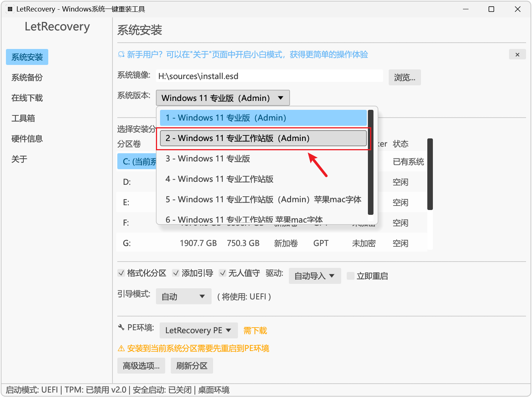Viewport: 532px width, 397px height.
Task: Click the wrench icon beside PE环境
Action: (121, 327)
